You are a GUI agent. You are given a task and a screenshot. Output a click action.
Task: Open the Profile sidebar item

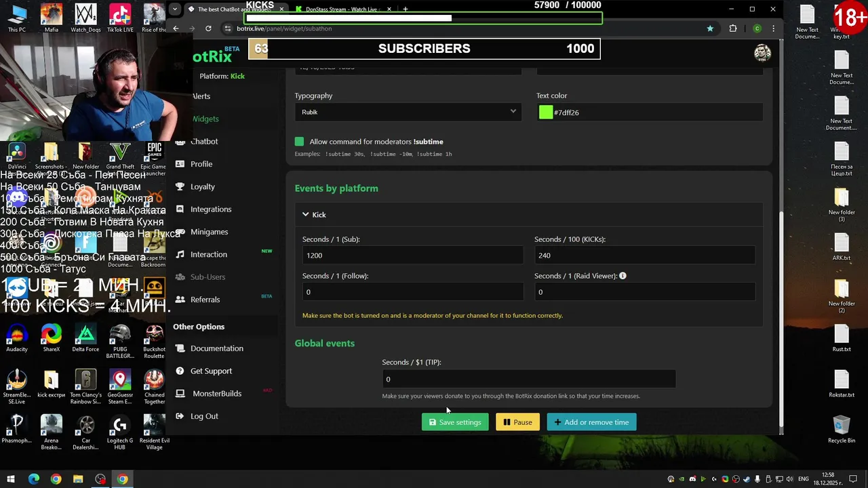pyautogui.click(x=201, y=164)
